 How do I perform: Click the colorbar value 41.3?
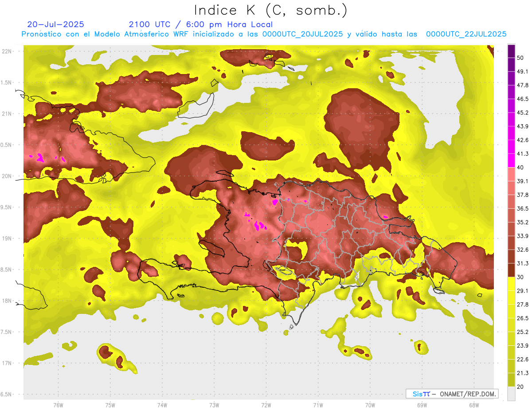523,154
